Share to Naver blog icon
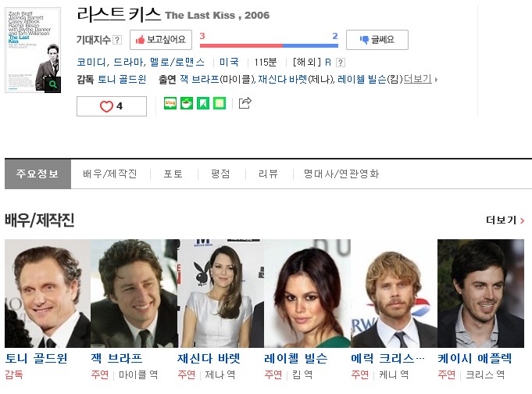This screenshot has width=532, height=394. [170, 103]
